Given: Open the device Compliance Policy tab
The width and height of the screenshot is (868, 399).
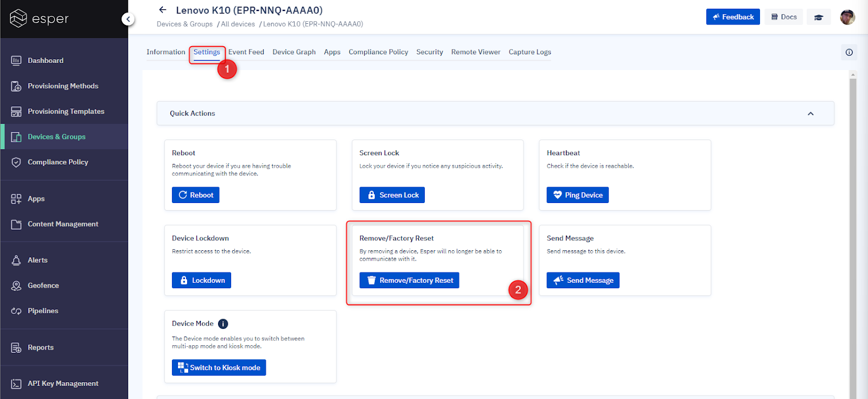Looking at the screenshot, I should [x=378, y=52].
